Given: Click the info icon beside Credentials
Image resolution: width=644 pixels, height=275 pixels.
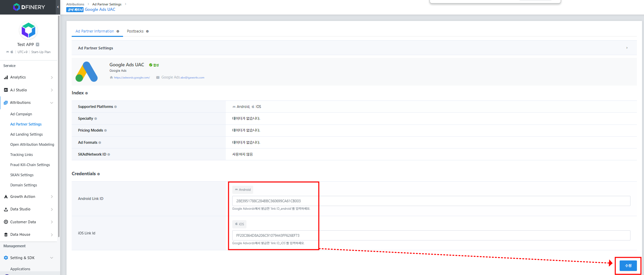Looking at the screenshot, I should click(98, 174).
